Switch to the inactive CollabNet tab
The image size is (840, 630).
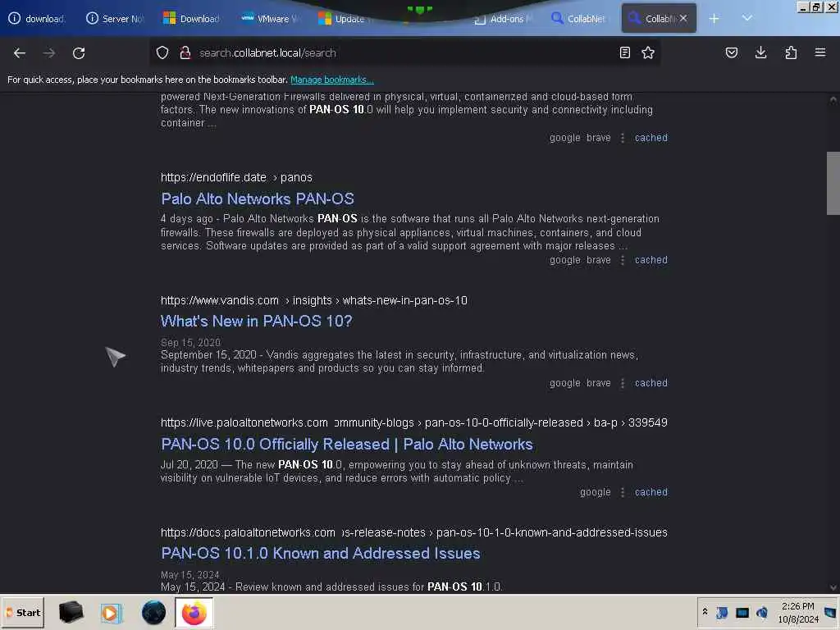(580, 19)
